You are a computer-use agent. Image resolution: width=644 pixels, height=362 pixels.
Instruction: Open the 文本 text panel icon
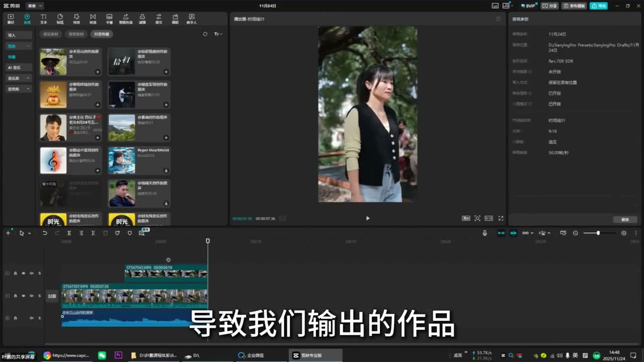tap(43, 19)
